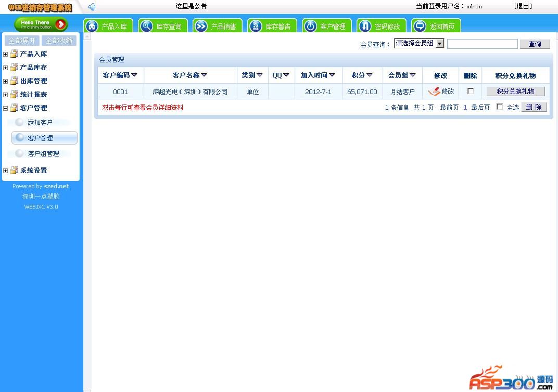Click the 修改 edit icon for 0001
The image size is (558, 392).
434,92
